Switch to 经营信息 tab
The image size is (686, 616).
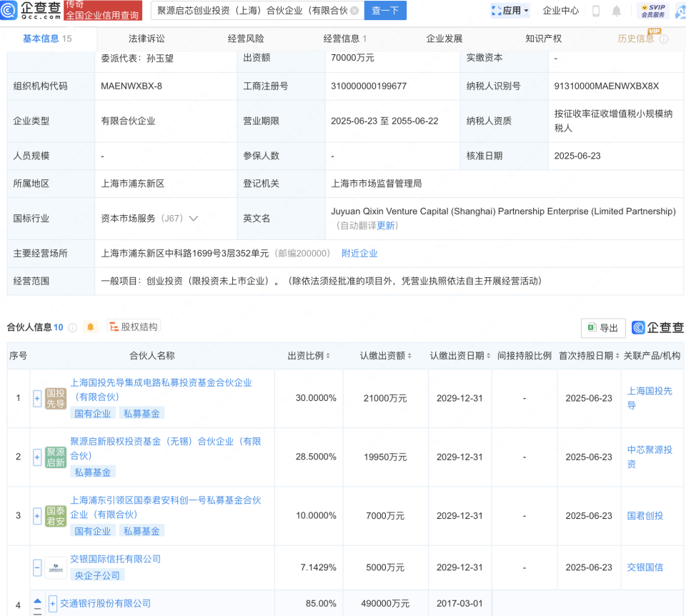pyautogui.click(x=344, y=39)
